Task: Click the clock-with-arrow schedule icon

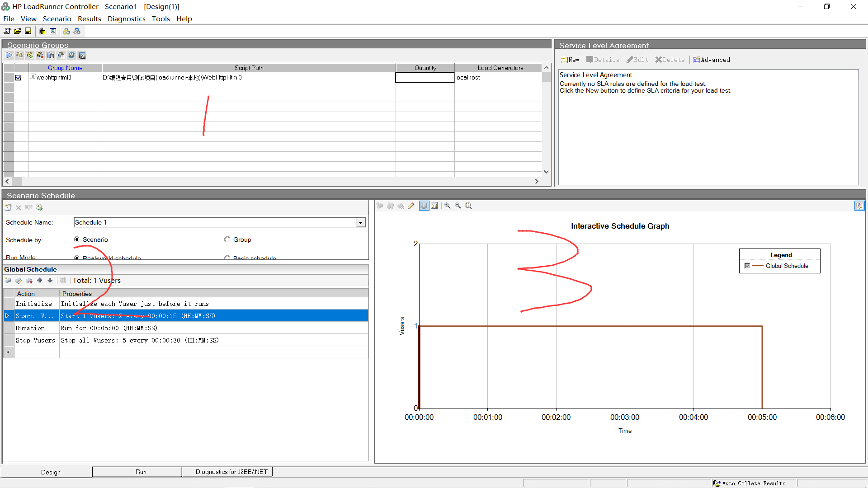Action: [x=39, y=207]
